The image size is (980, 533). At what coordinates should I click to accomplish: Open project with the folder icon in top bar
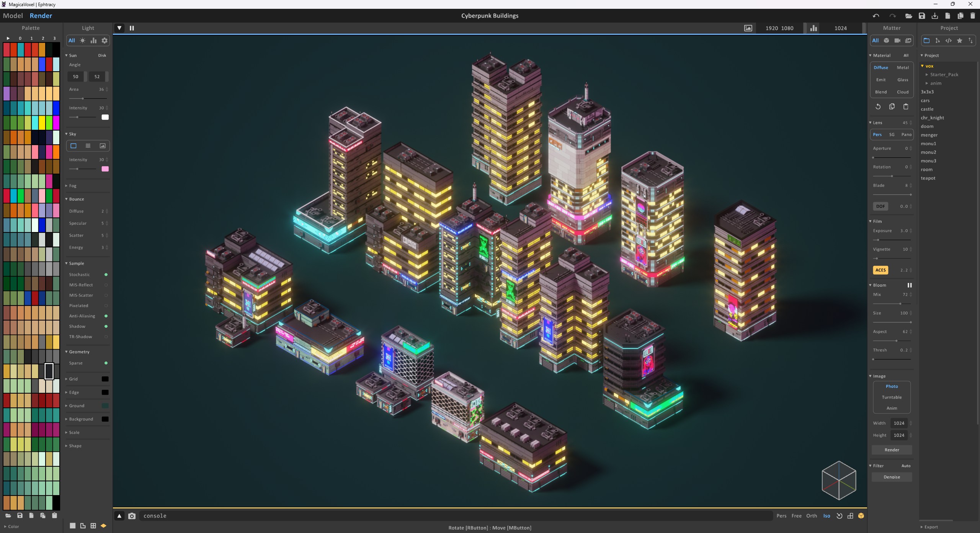click(x=908, y=16)
